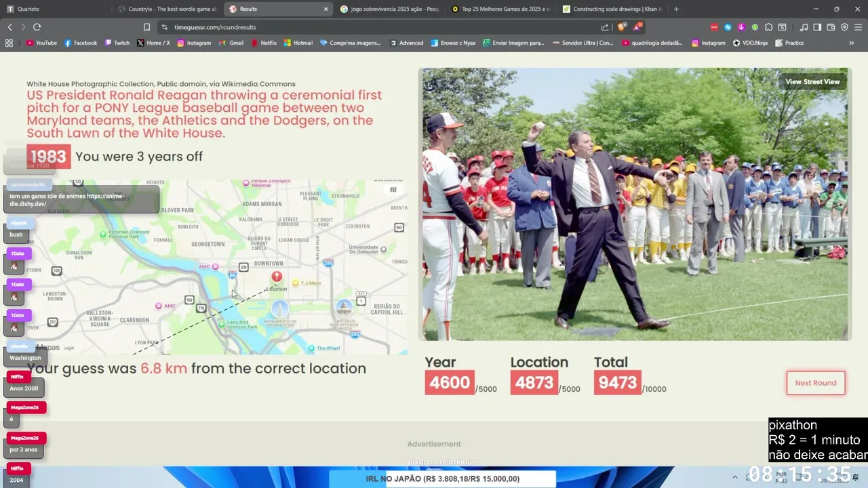Open the site information icon before the URL
The height and width of the screenshot is (488, 868).
(x=164, y=27)
